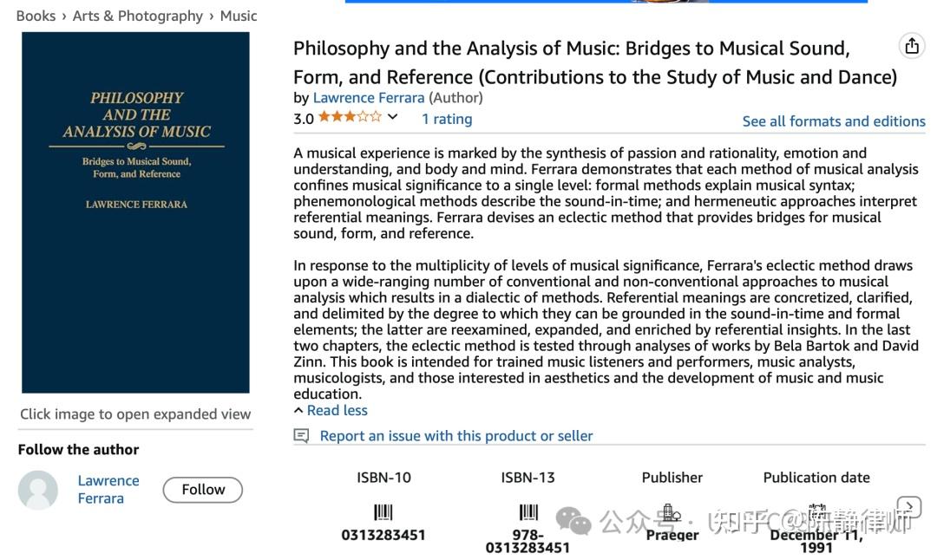Click the author's profile avatar

tap(38, 490)
